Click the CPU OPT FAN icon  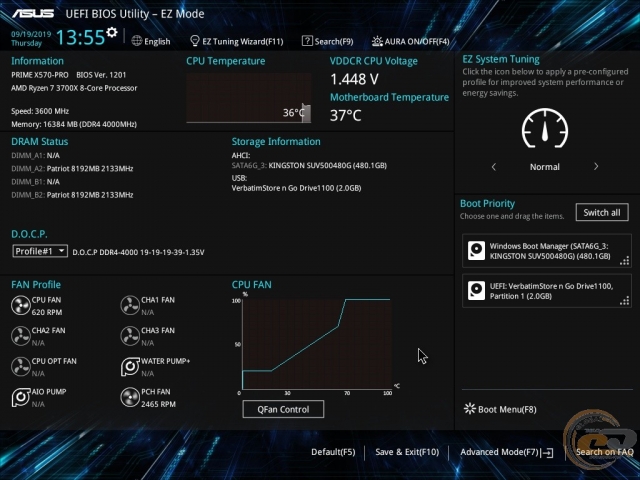pyautogui.click(x=20, y=367)
